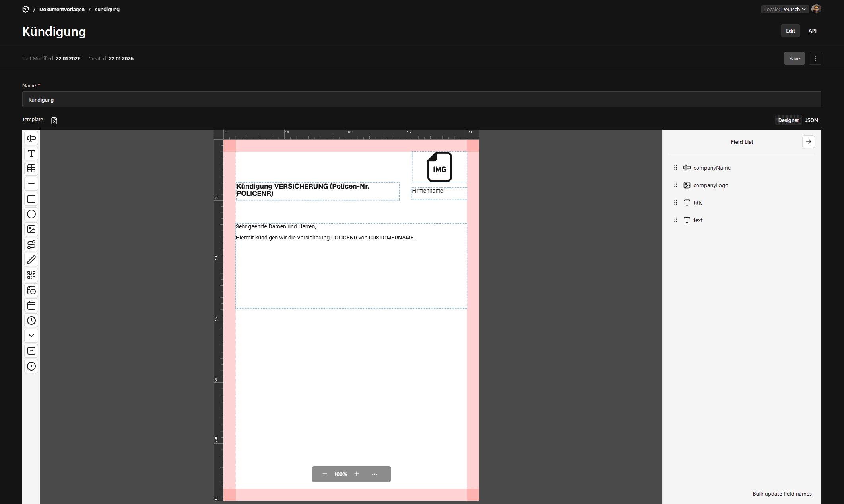Select the Text tool in the toolbar
This screenshot has height=504, width=844.
point(31,153)
